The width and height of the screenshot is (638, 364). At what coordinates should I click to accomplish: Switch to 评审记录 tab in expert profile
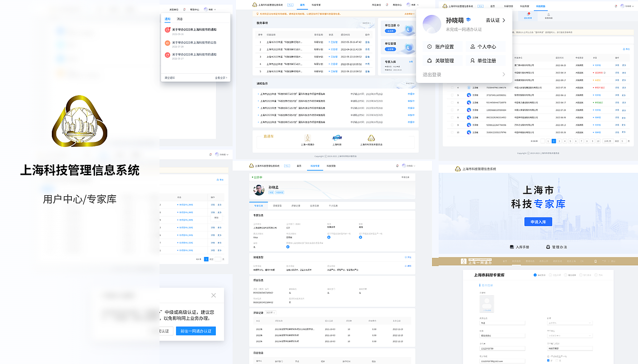[296, 205]
